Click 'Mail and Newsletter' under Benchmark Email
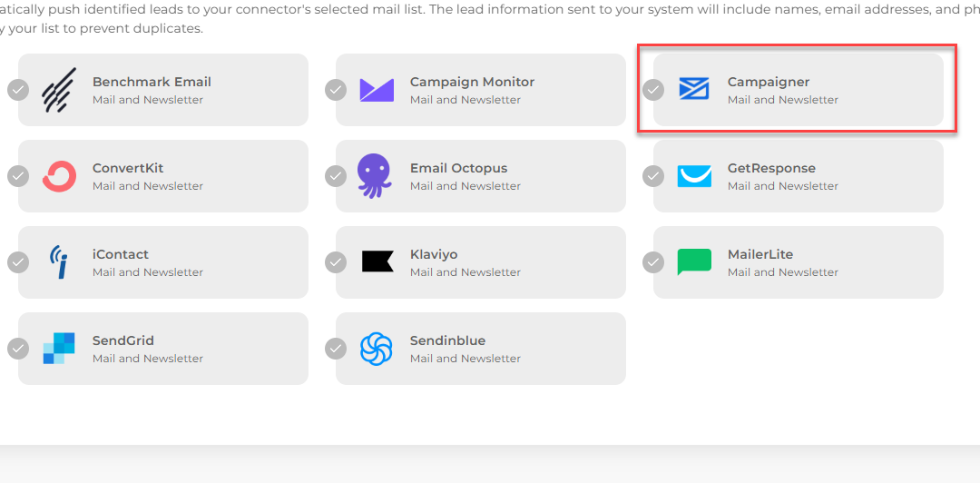The width and height of the screenshot is (980, 483). tap(148, 100)
